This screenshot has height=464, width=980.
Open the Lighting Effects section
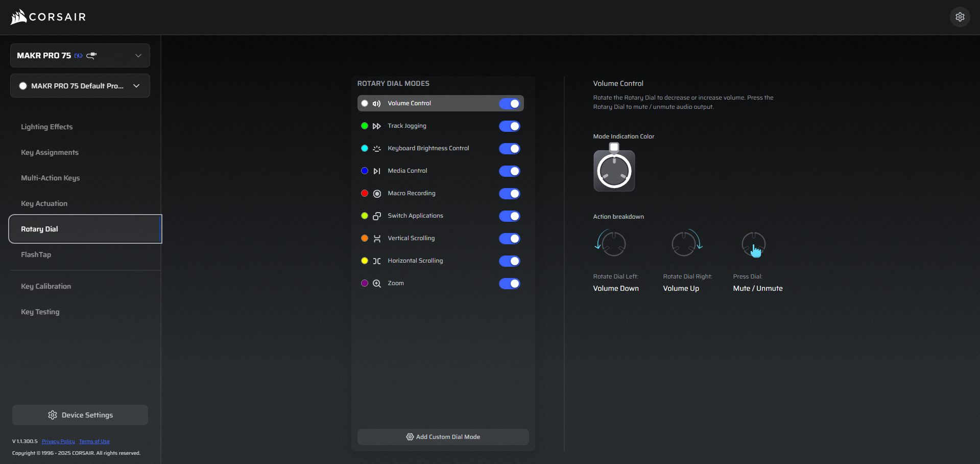[x=47, y=127]
